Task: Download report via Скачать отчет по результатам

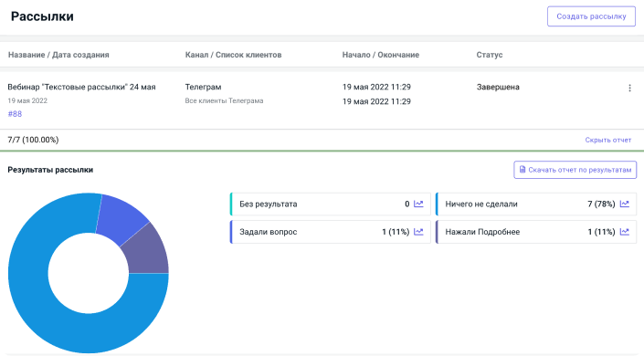Action: (x=575, y=170)
